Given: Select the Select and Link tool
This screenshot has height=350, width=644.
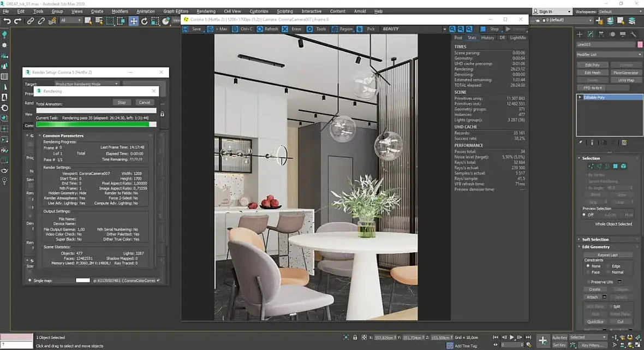Looking at the screenshot, I should [x=31, y=21].
